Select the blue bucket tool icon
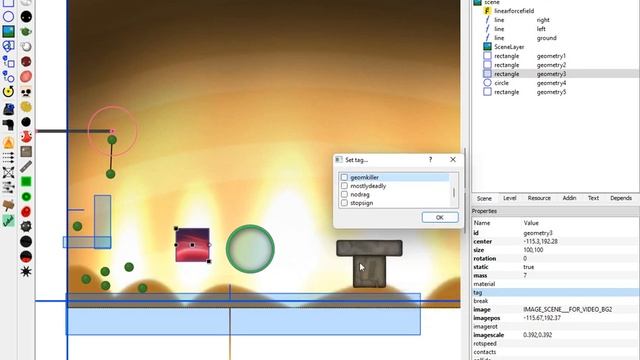The width and height of the screenshot is (640, 360). [x=9, y=109]
